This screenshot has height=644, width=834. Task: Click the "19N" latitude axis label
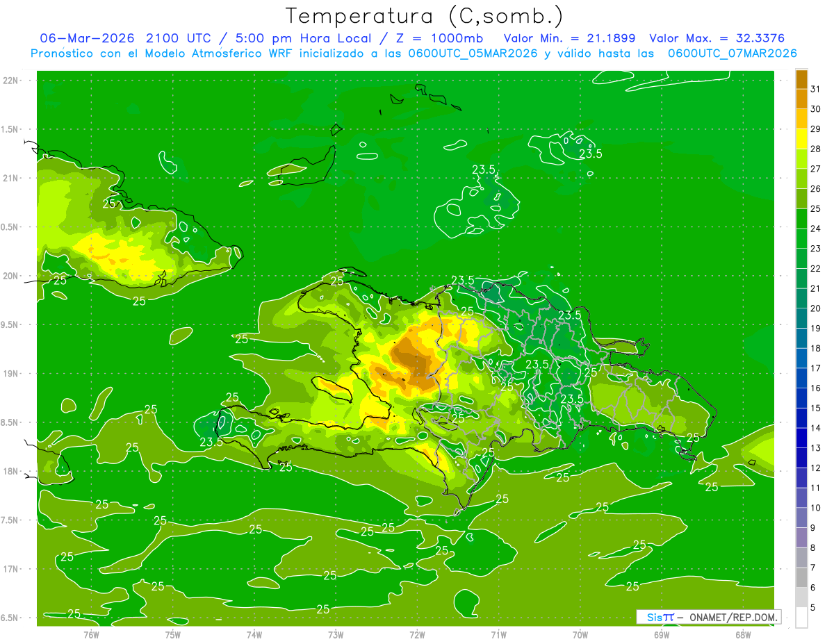coord(10,373)
